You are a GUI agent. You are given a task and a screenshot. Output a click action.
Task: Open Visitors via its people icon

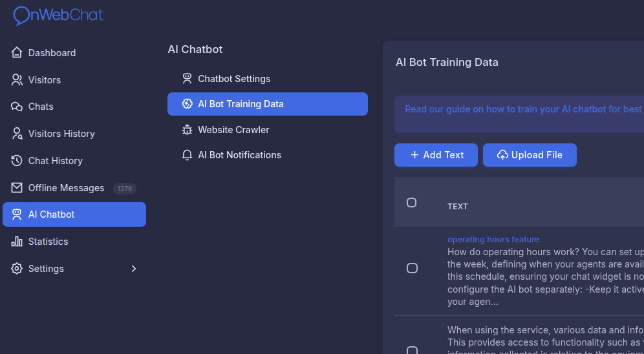(x=17, y=80)
